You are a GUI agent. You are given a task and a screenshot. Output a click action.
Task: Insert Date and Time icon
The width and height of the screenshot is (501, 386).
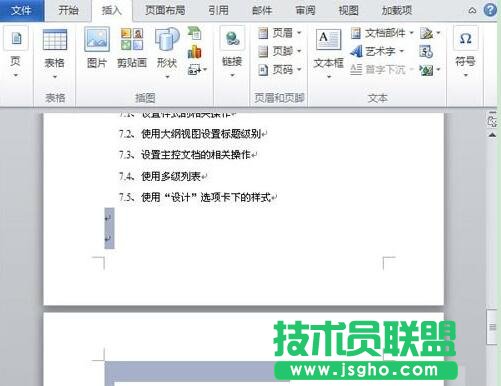coord(426,51)
